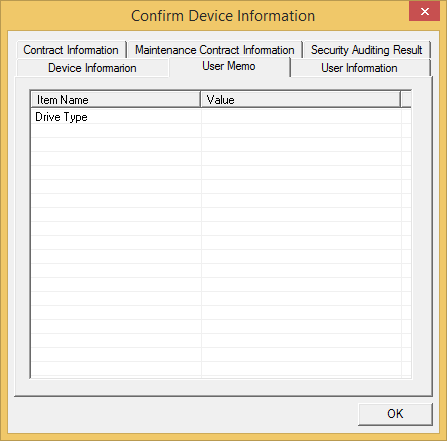Go to the Device Information tab
447x441 pixels.
(92, 68)
